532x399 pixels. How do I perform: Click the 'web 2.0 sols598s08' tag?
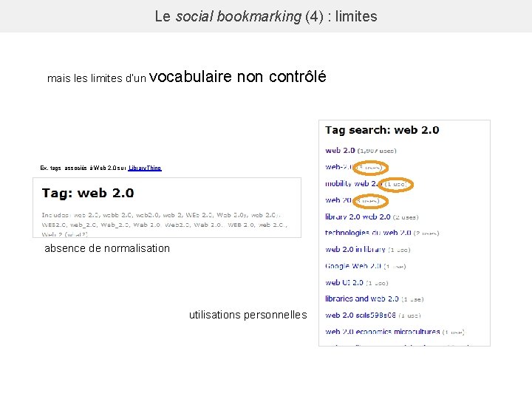tap(361, 316)
